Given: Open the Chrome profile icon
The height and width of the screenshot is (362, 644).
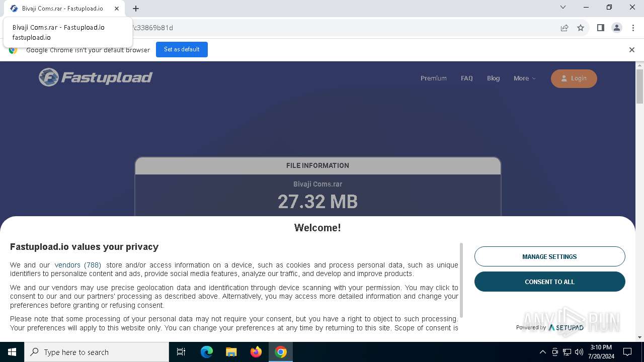Looking at the screenshot, I should (x=617, y=28).
